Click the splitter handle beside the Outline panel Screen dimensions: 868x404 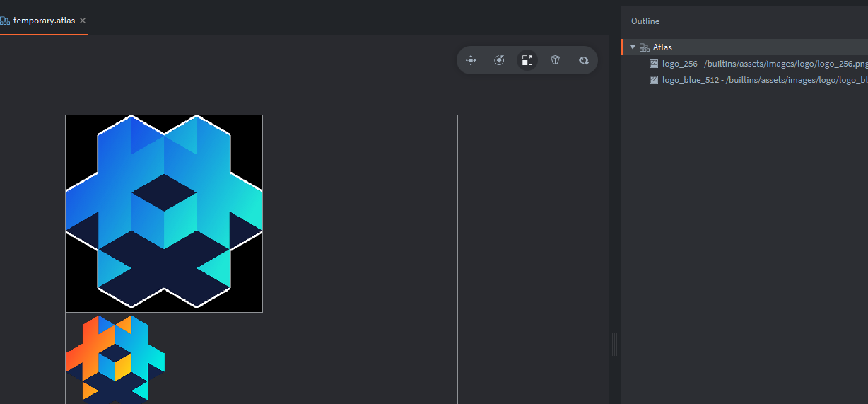(x=614, y=345)
